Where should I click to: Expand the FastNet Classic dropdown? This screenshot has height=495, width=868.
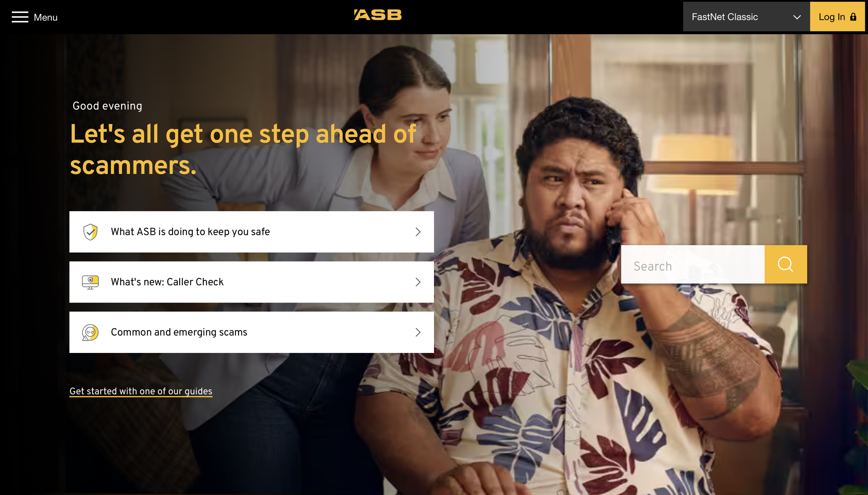click(746, 17)
